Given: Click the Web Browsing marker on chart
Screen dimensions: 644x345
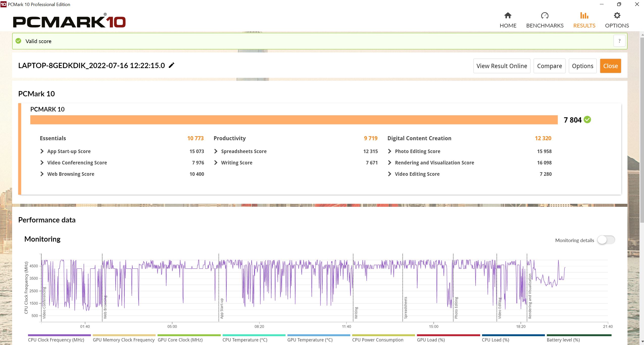Looking at the screenshot, I should (x=105, y=307).
